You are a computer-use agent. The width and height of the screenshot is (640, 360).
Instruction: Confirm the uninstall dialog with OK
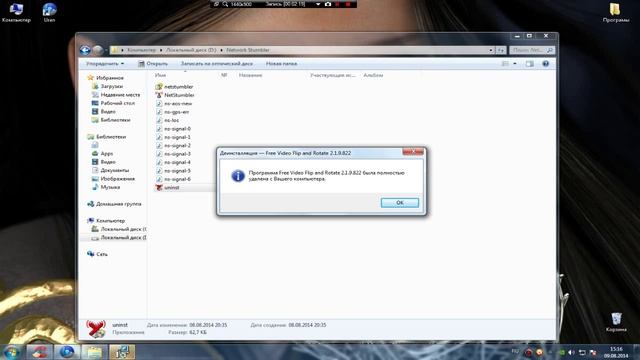400,202
